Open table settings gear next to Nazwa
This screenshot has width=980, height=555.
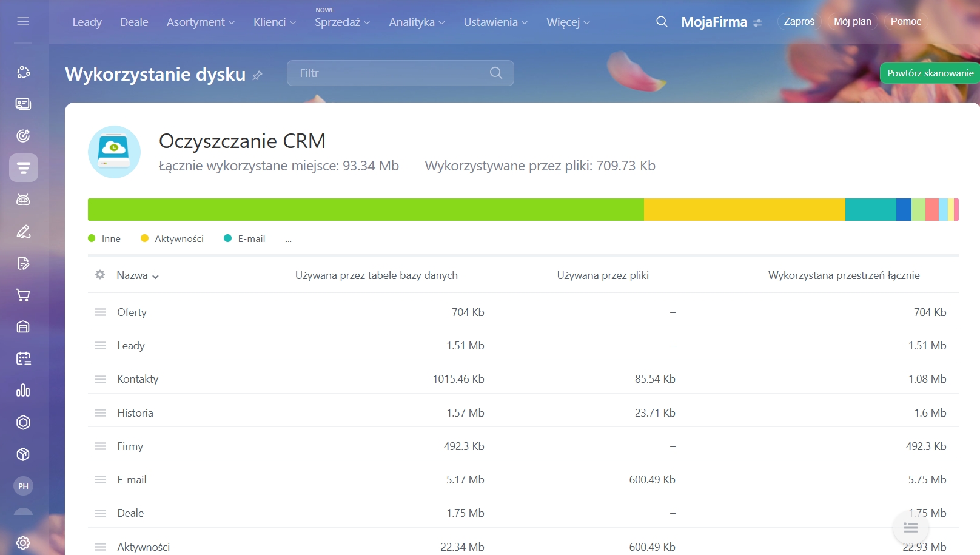100,275
